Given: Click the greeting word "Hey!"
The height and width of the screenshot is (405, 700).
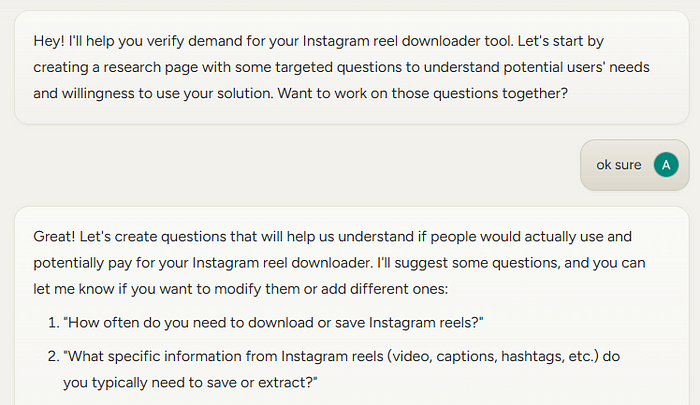Looking at the screenshot, I should tap(49, 41).
